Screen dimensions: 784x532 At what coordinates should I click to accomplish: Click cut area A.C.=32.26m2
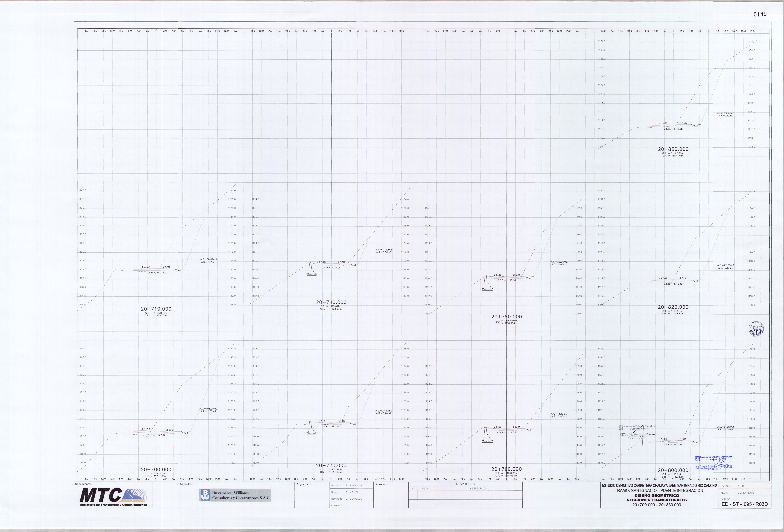tap(559, 262)
